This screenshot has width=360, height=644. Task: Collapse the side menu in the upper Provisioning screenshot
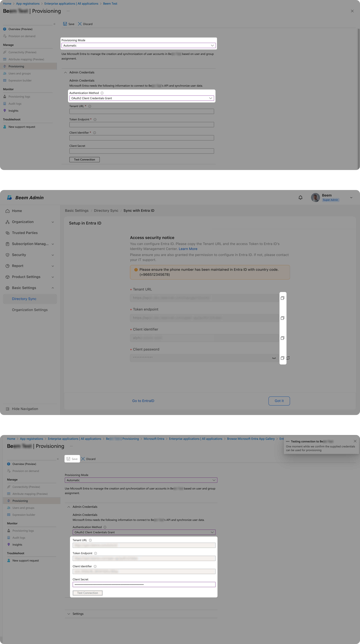(x=54, y=24)
